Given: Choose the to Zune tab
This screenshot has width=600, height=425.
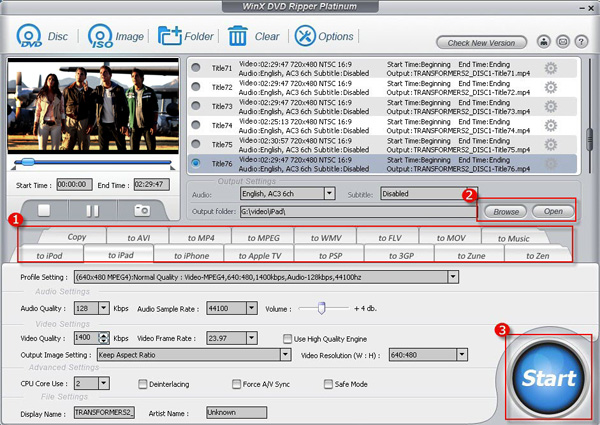Looking at the screenshot, I should [x=471, y=256].
